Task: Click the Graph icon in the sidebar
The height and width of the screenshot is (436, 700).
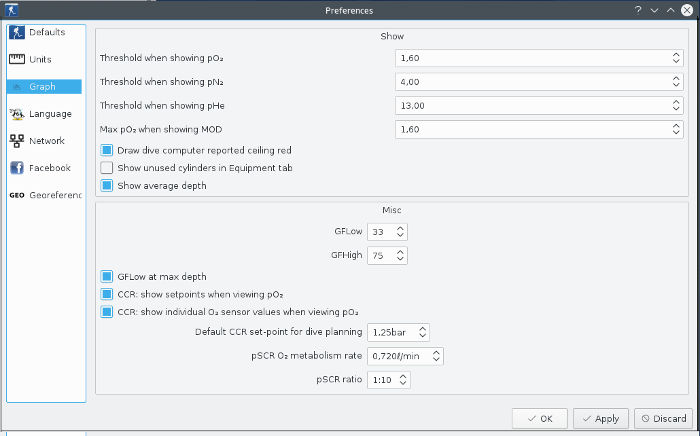Action: (17, 87)
